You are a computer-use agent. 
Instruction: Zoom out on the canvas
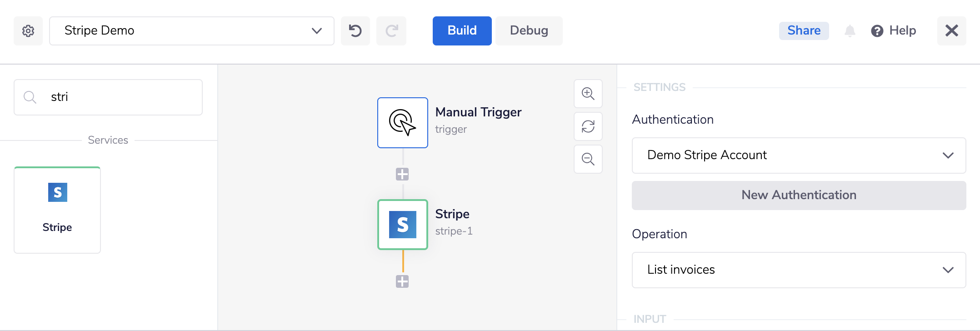point(588,159)
